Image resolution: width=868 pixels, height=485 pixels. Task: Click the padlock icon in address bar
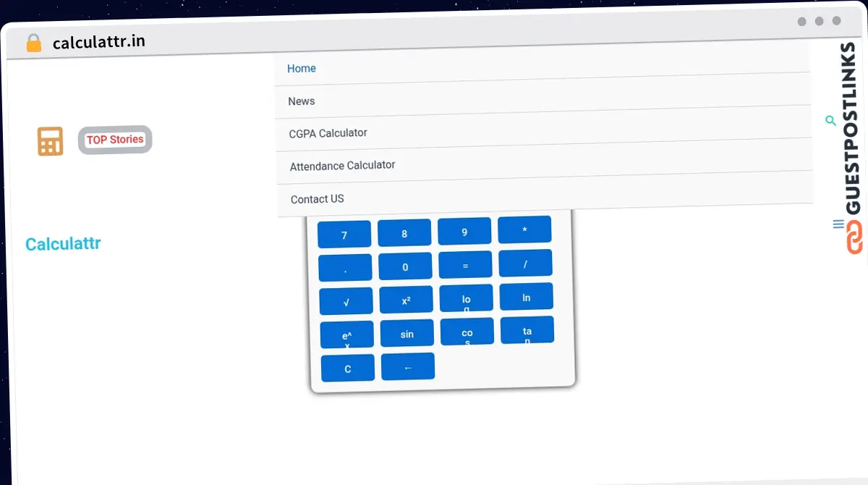click(x=34, y=43)
